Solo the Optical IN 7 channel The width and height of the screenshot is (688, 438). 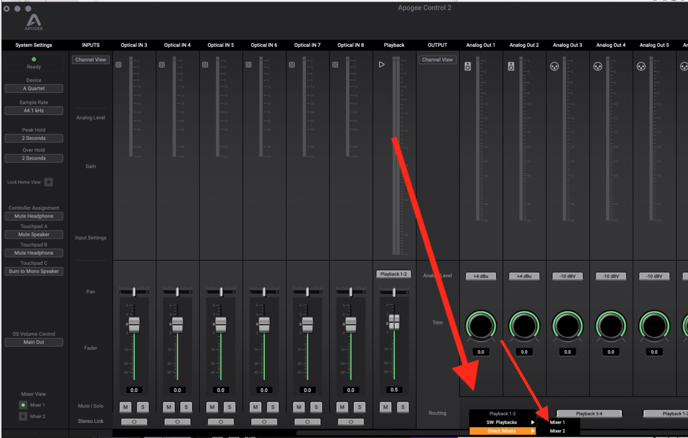tap(316, 407)
